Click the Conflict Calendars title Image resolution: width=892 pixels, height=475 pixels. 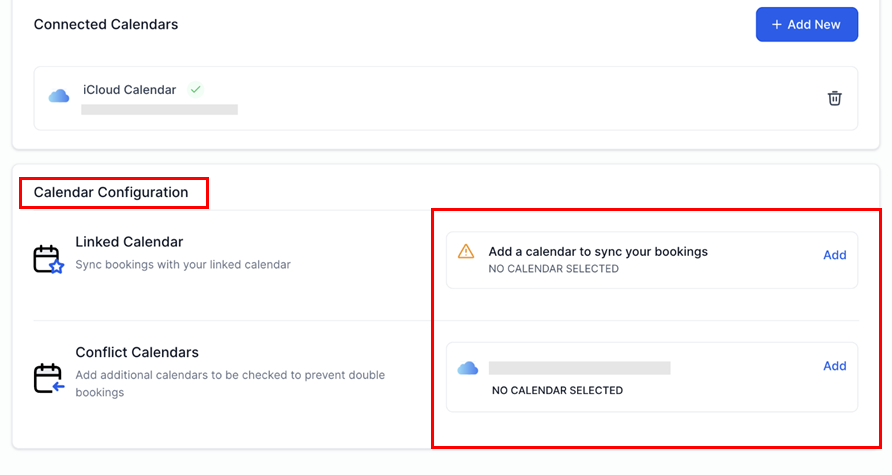(137, 352)
